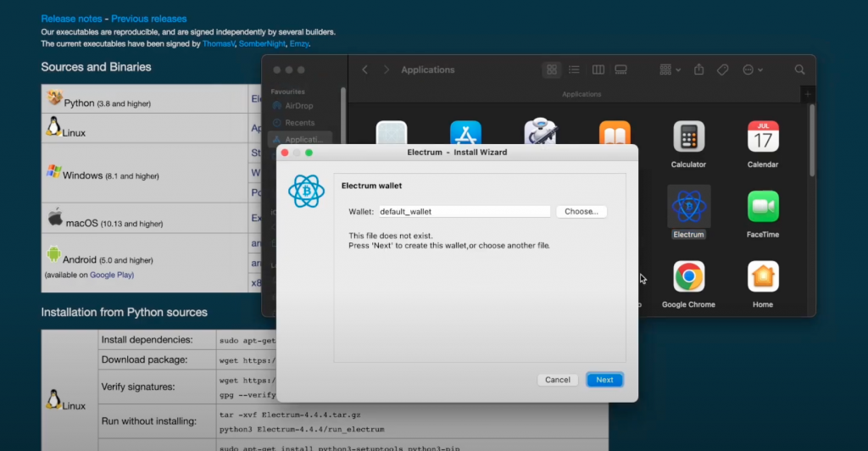Close the Electrum Install Wizard window
Screen dimensions: 868x451
tap(285, 153)
